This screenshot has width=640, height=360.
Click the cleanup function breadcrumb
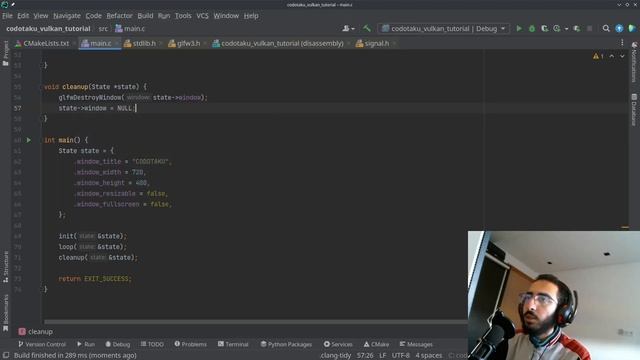click(x=36, y=332)
